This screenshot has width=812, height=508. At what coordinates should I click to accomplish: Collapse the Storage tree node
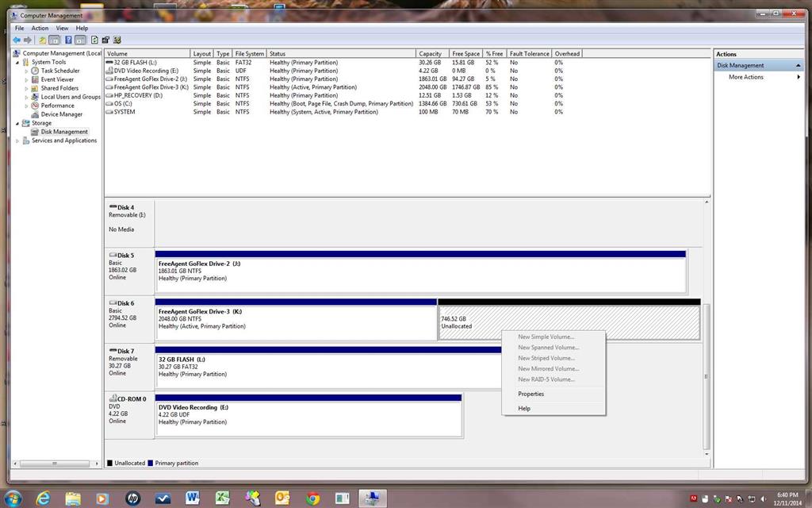coord(17,123)
